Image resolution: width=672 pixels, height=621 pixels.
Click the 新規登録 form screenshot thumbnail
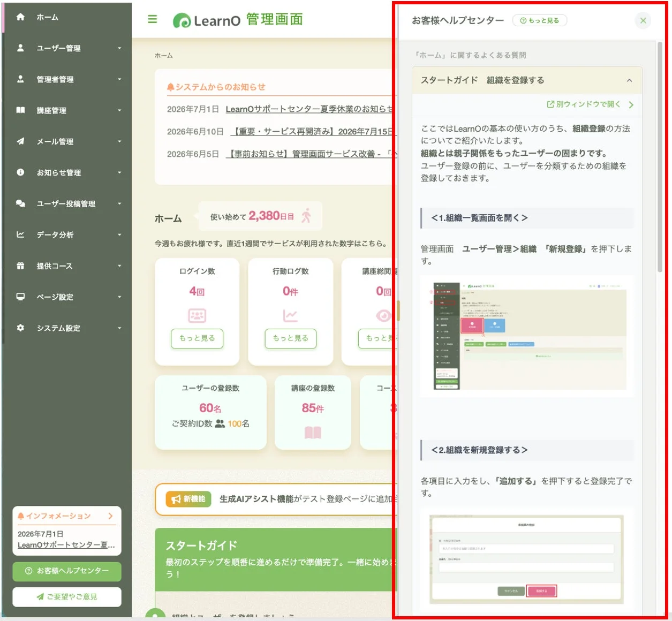coord(527,560)
